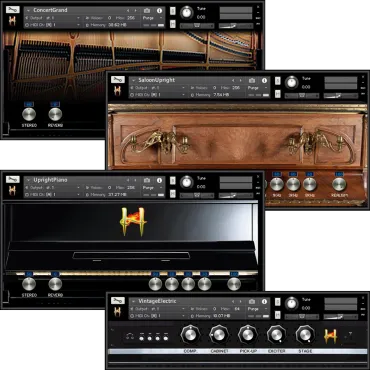Open the wrench edit mode in VintageElectric

click(x=118, y=301)
